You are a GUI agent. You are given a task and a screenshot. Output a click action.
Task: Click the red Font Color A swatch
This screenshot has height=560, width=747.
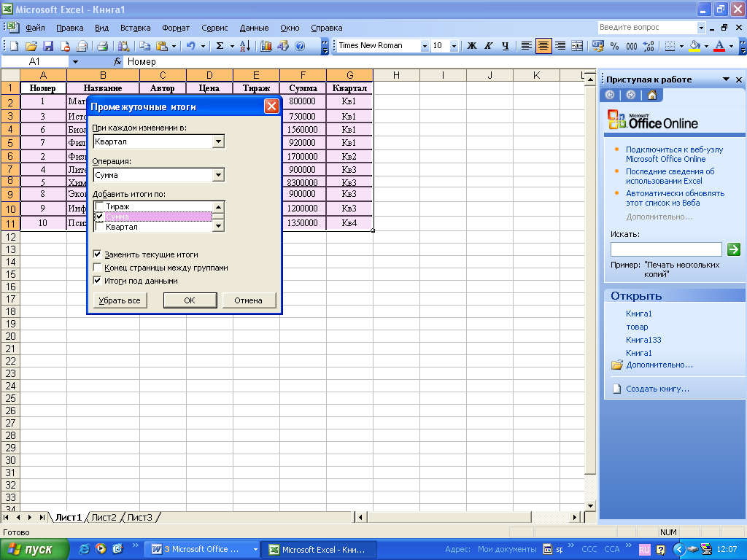point(720,46)
